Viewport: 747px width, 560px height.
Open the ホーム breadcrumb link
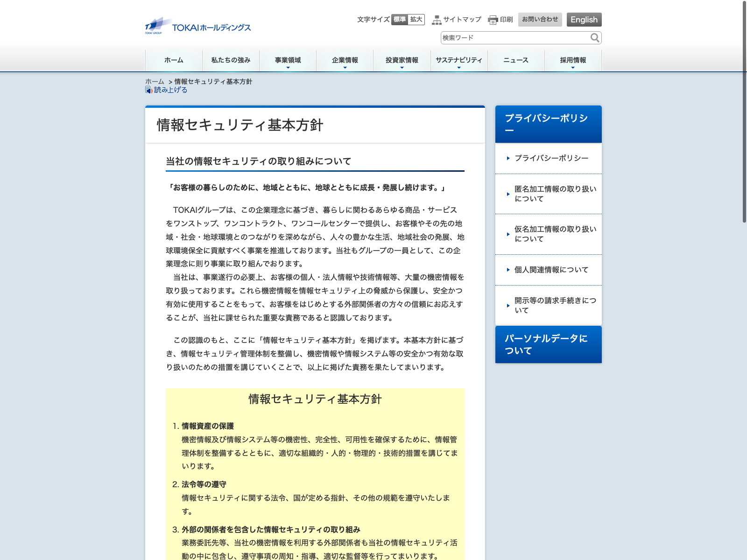click(x=155, y=82)
